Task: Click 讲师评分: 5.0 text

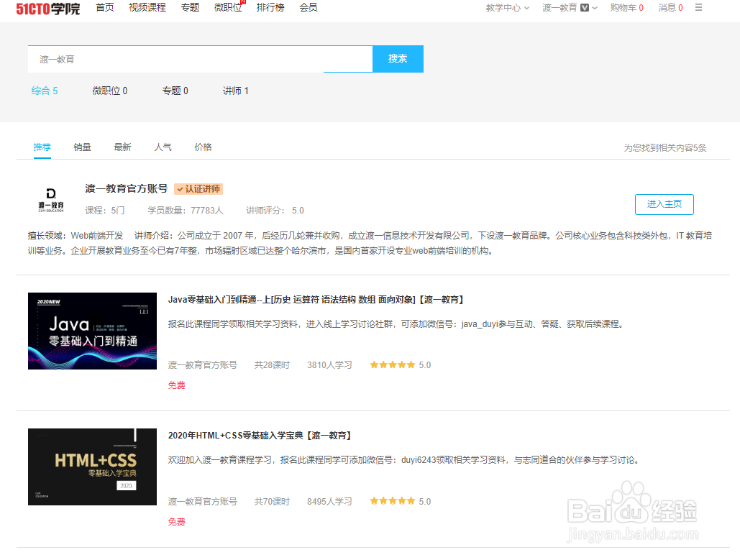Action: pos(275,211)
